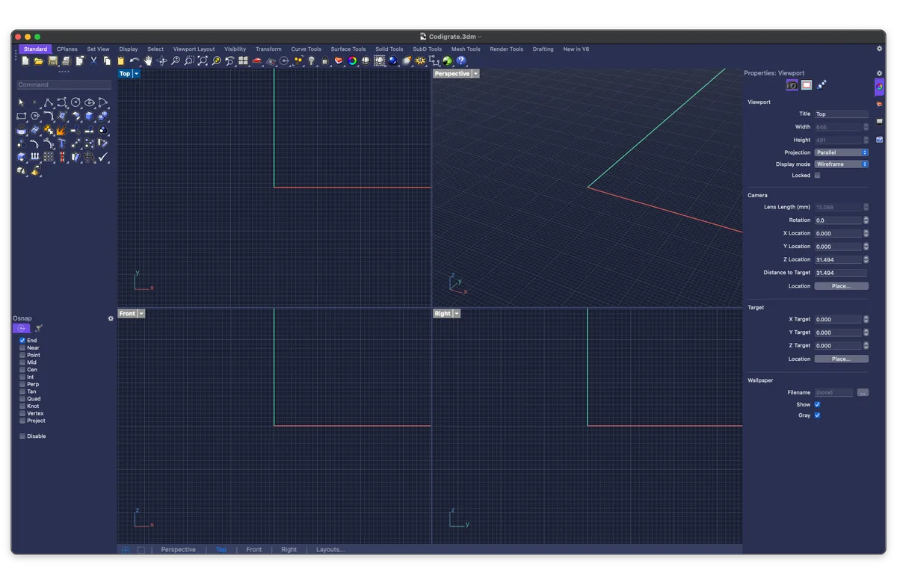Toggle the End osnap checkbox
This screenshot has width=897, height=588.
click(x=22, y=341)
